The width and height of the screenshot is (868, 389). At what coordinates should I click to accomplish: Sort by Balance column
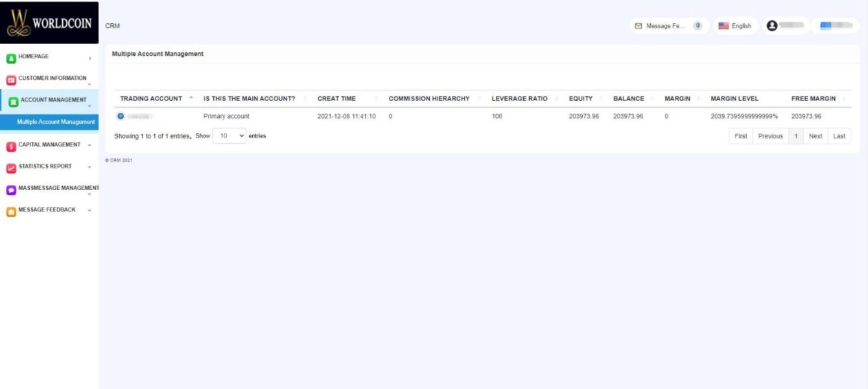[x=633, y=99]
